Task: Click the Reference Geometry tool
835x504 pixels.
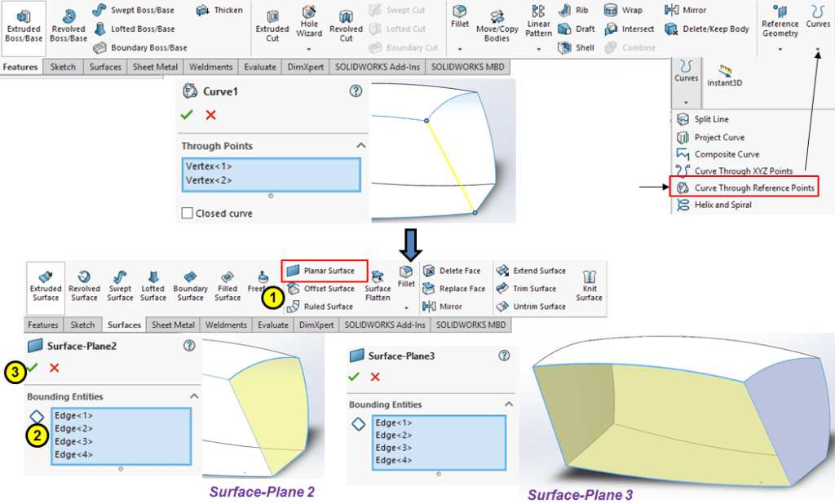Action: [x=780, y=23]
